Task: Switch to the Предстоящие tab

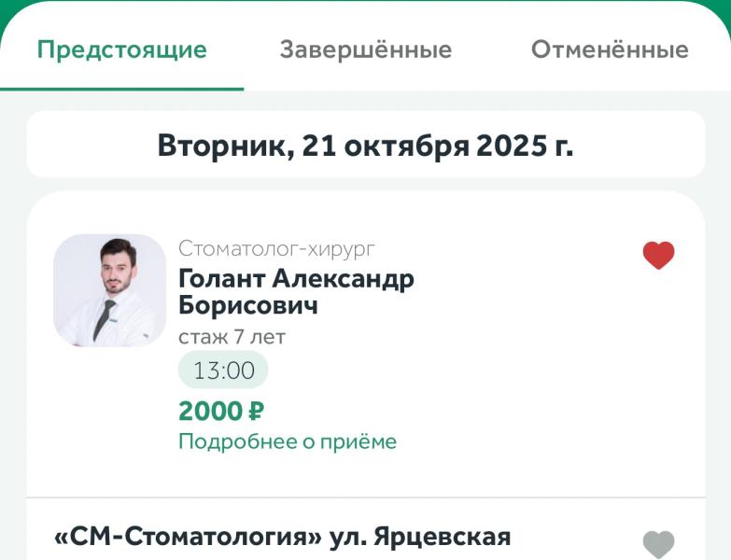Action: [x=121, y=49]
